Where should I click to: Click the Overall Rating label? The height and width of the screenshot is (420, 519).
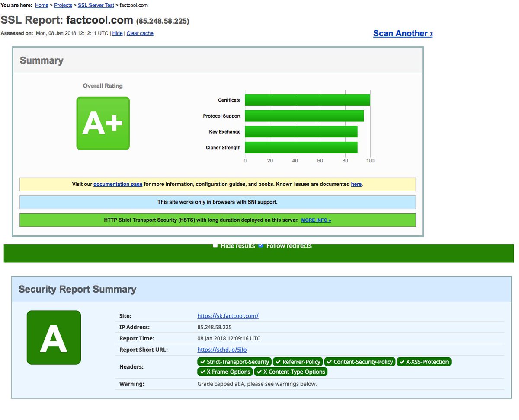pos(103,86)
